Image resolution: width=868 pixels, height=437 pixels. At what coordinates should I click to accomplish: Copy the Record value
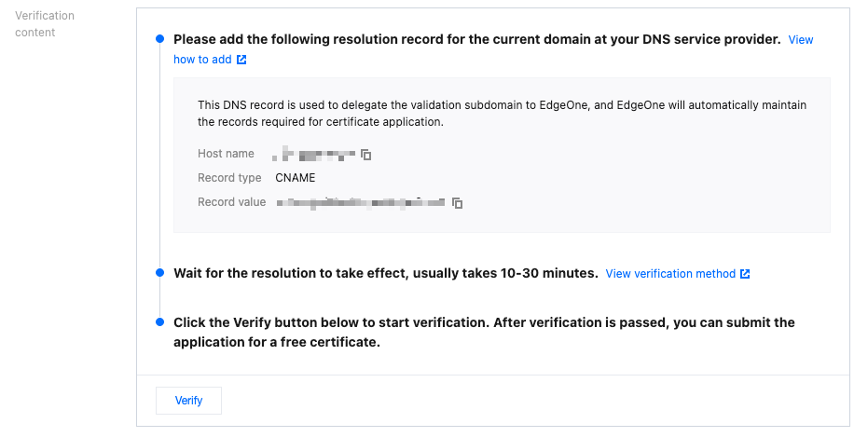[458, 202]
